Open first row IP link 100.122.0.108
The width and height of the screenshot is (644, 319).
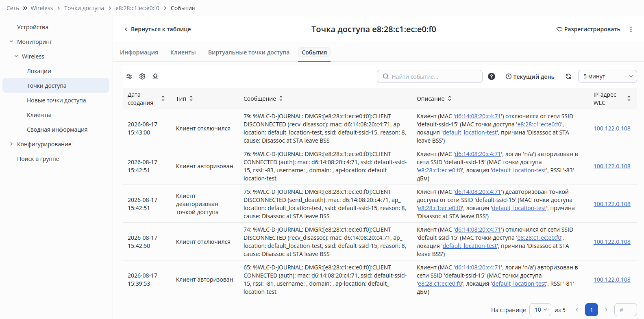pyautogui.click(x=612, y=128)
